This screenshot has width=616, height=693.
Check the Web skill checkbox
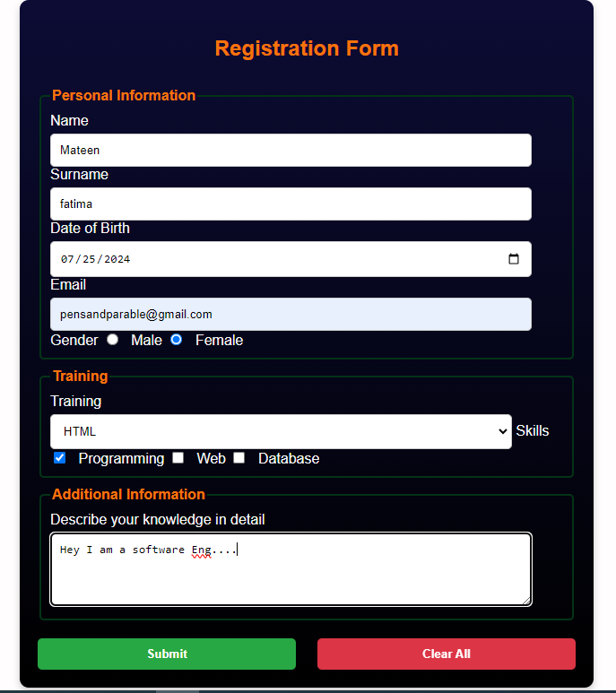coord(178,458)
